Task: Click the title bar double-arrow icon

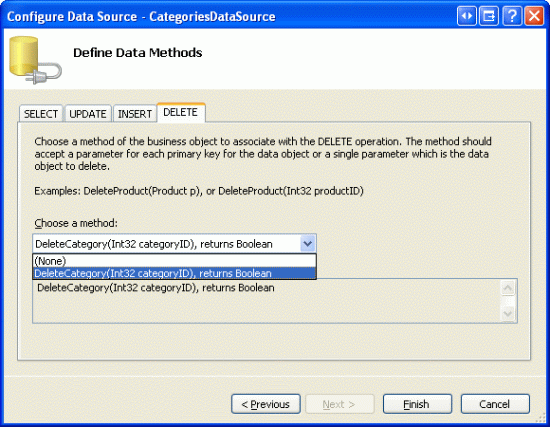Action: point(467,16)
